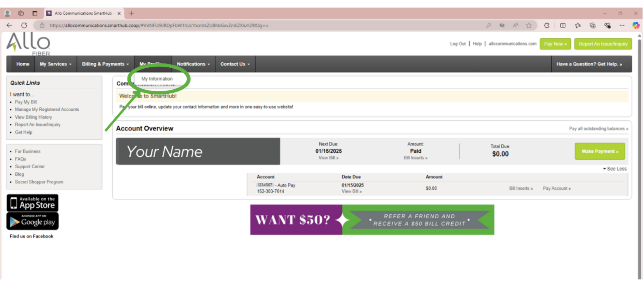644x281 pixels.
Task: Open the Browser essentials heart icon
Action: 608,25
